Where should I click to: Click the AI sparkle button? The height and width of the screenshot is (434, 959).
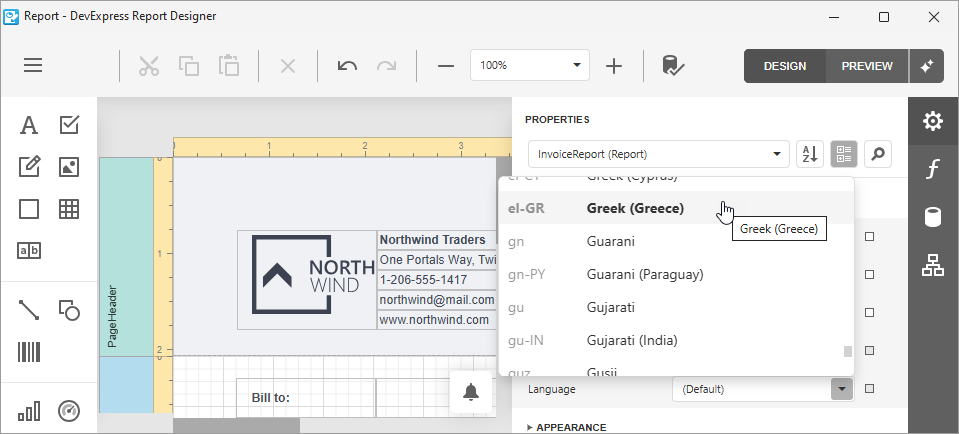click(927, 66)
